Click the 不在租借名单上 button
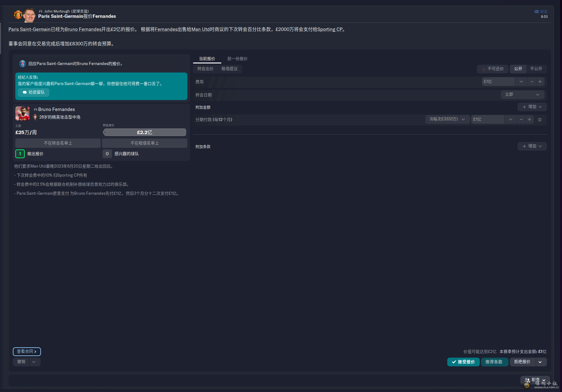The height and width of the screenshot is (392, 562). 144,143
